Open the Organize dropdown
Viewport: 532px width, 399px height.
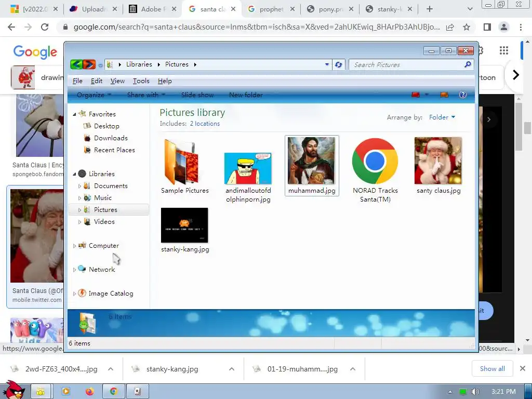click(94, 95)
